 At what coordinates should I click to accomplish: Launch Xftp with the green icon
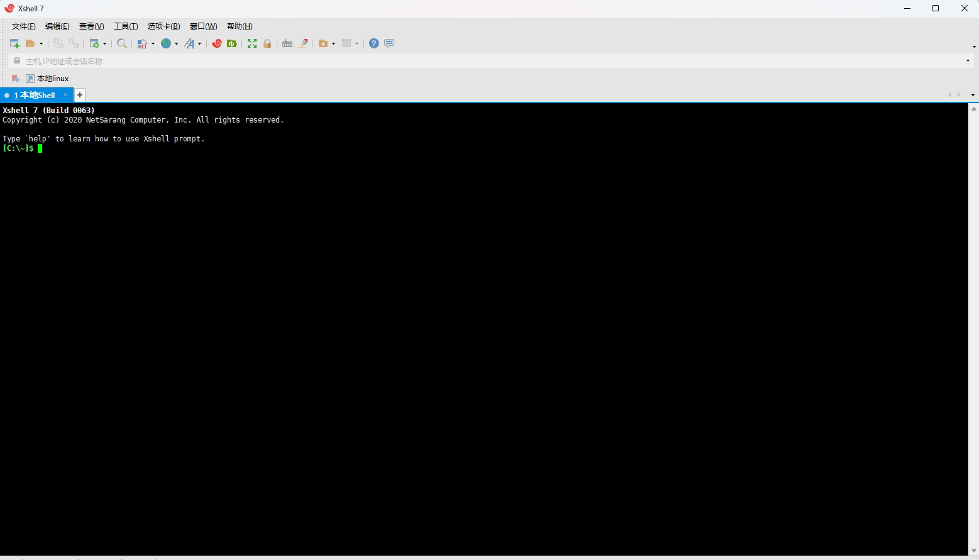pos(232,43)
